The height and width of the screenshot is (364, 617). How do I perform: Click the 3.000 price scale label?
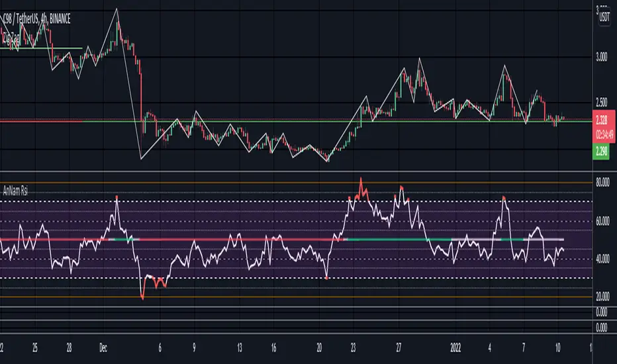click(601, 58)
